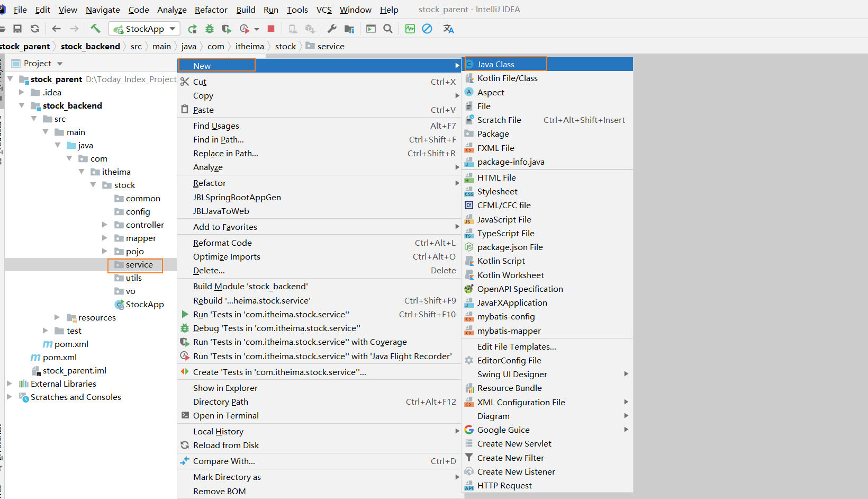Choose Kotlin File/Class option

pos(548,78)
